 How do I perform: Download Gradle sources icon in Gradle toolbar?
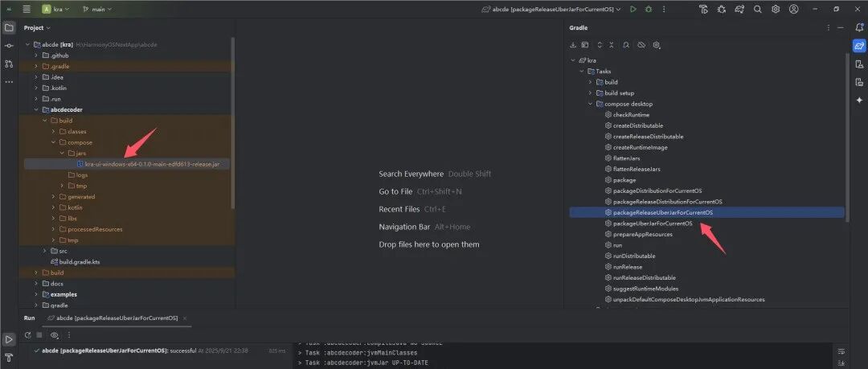click(x=574, y=45)
